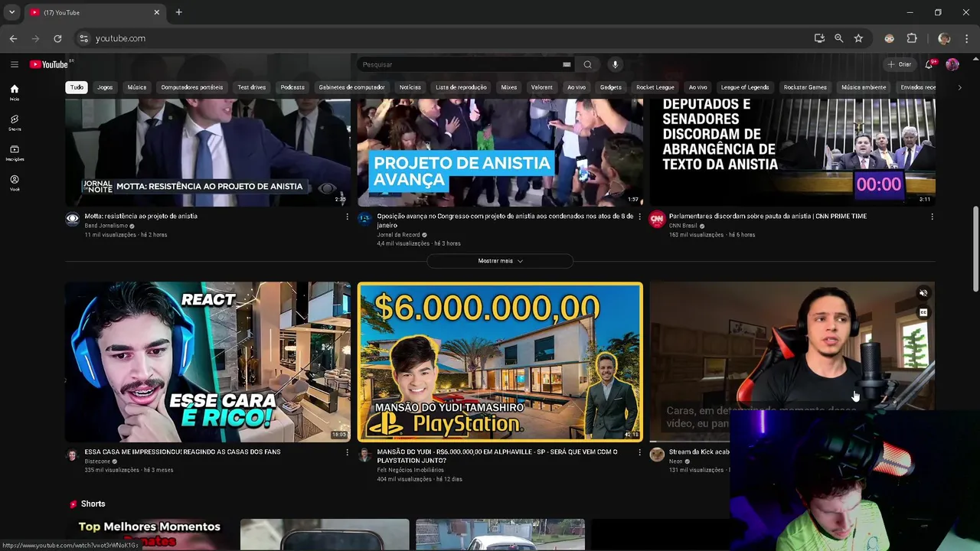Viewport: 980px width, 551px height.
Task: Select the Música ambiente chip
Action: (x=864, y=87)
